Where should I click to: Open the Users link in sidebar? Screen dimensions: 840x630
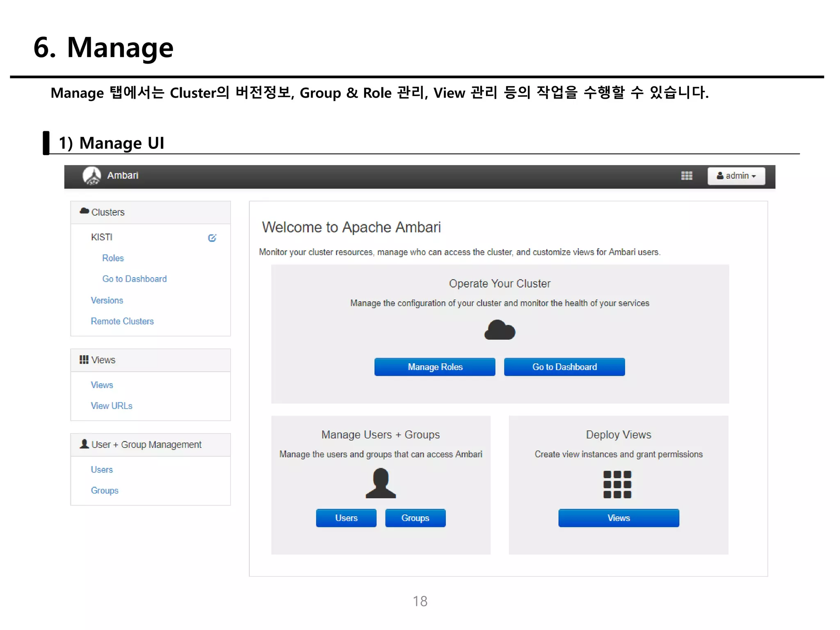[x=102, y=470]
